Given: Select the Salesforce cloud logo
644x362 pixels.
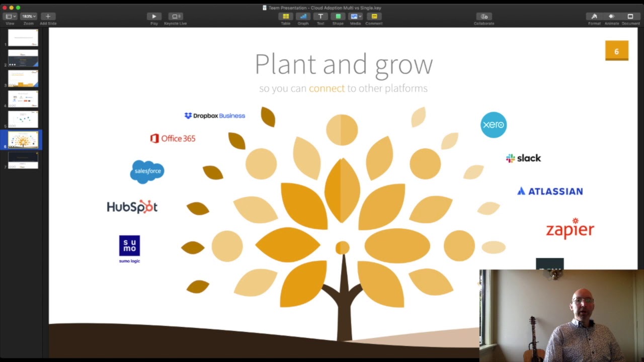Looking at the screenshot, I should [x=147, y=171].
